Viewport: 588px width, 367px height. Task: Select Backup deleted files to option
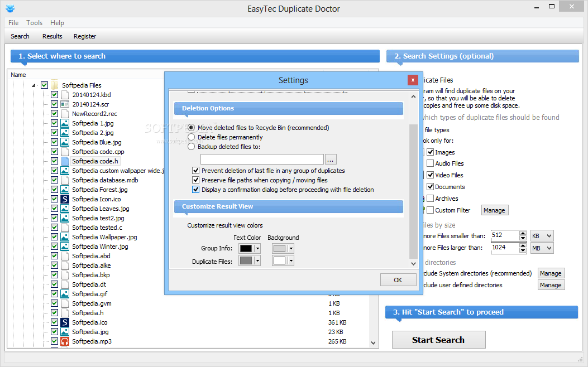(191, 147)
